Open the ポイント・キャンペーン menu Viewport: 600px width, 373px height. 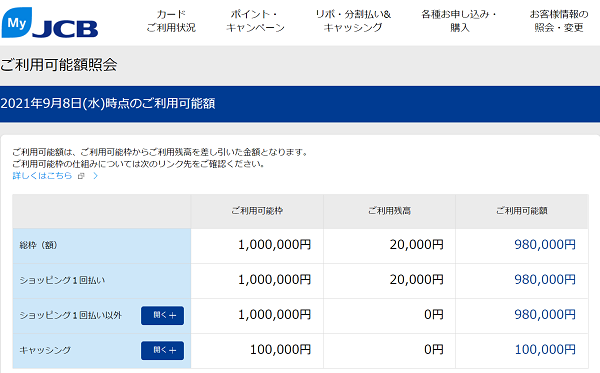click(255, 21)
